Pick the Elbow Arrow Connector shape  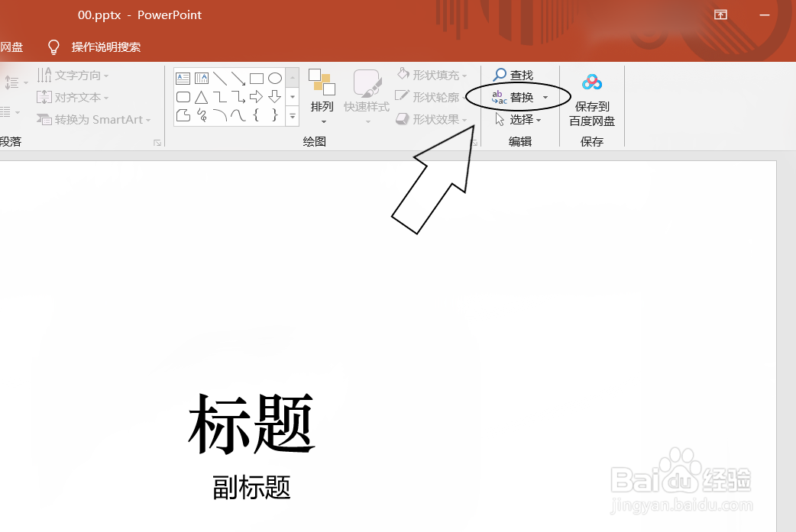click(238, 97)
